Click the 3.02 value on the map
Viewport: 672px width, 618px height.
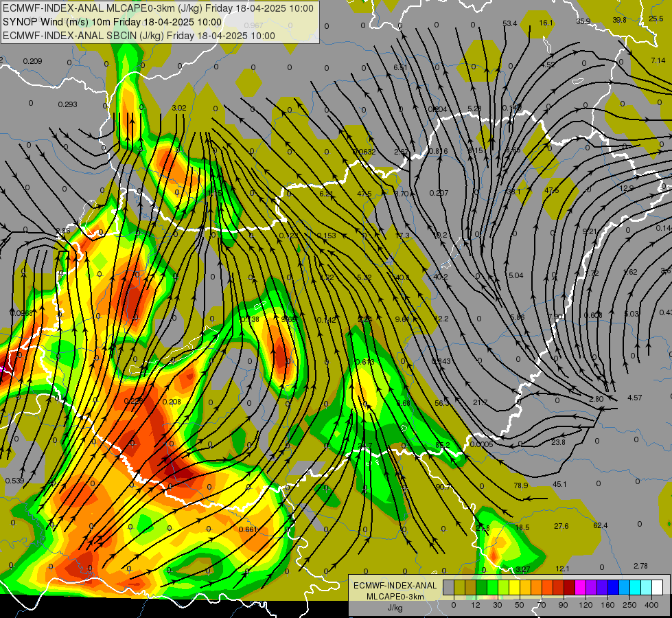178,108
